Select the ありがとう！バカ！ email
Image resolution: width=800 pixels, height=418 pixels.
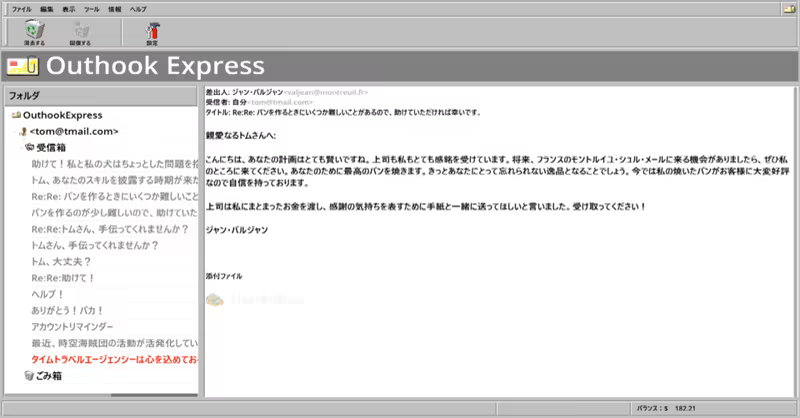(75, 310)
